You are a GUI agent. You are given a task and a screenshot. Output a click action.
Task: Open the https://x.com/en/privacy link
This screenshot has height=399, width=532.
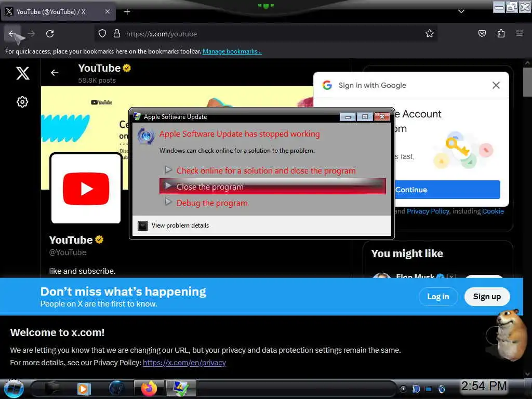(x=184, y=362)
